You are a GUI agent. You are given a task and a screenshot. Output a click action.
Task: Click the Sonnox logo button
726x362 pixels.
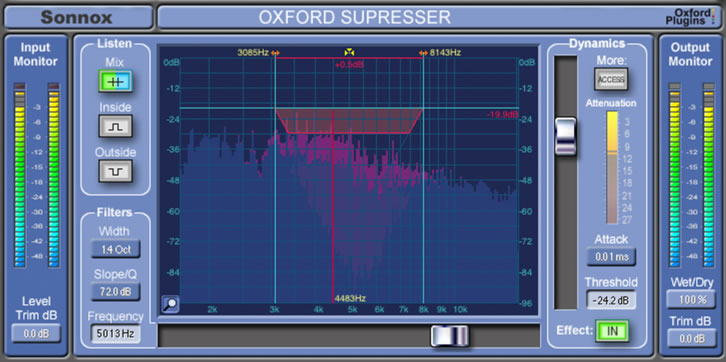[x=77, y=18]
